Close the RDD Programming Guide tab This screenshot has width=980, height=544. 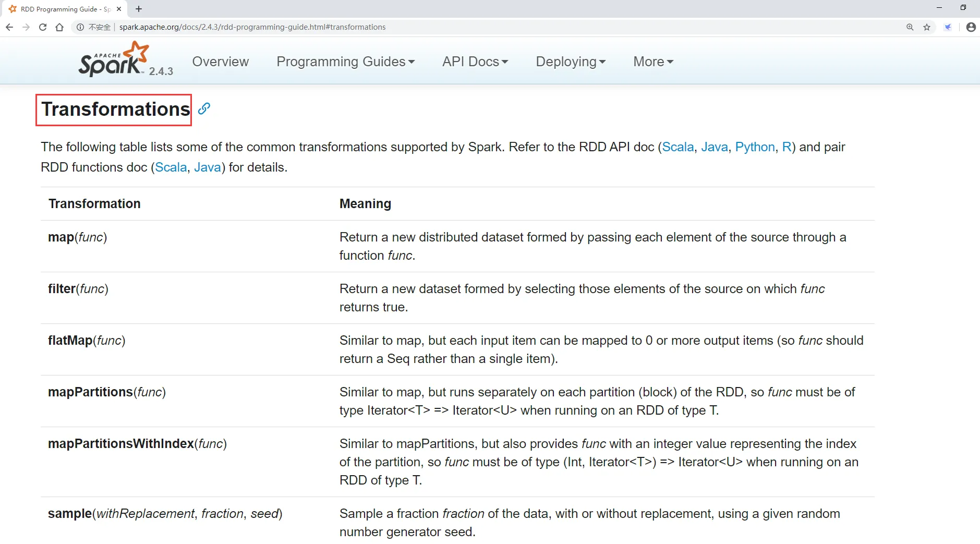(x=119, y=9)
